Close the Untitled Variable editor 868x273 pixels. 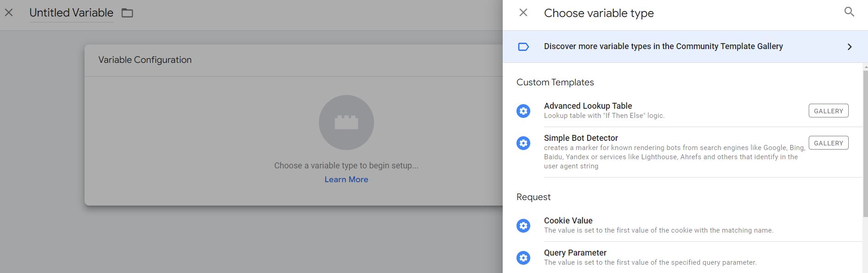pos(9,13)
